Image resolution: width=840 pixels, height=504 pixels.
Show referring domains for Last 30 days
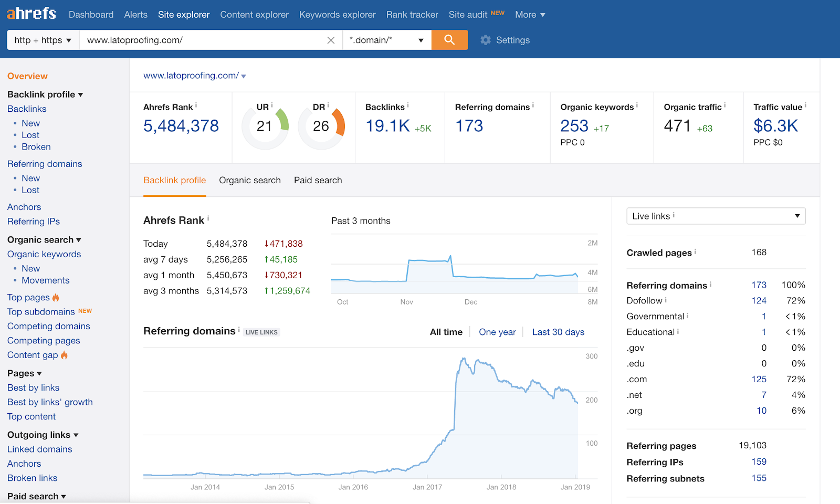tap(558, 332)
